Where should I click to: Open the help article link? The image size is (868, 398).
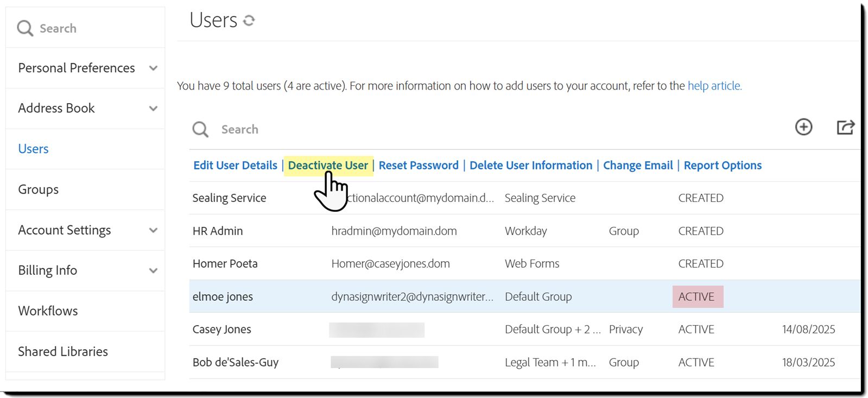[714, 86]
